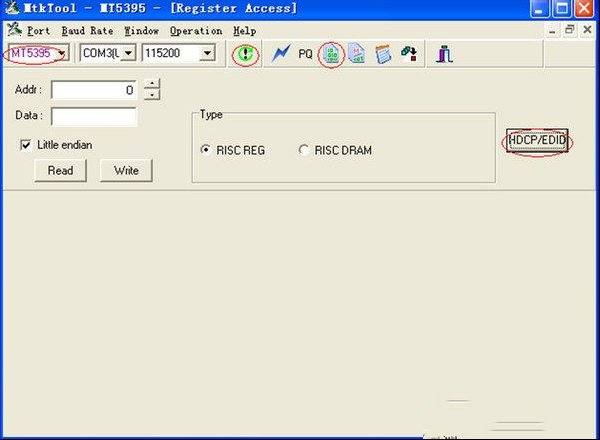600x440 pixels.
Task: Close the inner Register Access child window
Action: click(x=587, y=30)
